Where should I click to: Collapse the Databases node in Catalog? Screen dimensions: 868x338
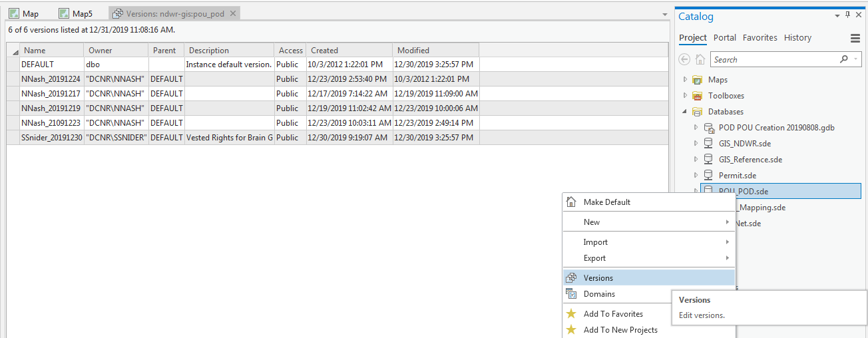click(x=685, y=112)
